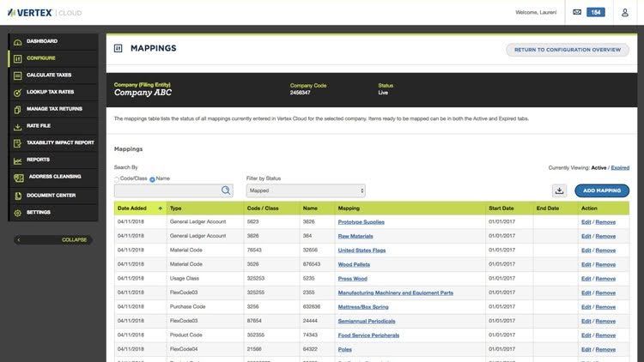
Task: Open the mail envelope icon in header
Action: click(577, 12)
